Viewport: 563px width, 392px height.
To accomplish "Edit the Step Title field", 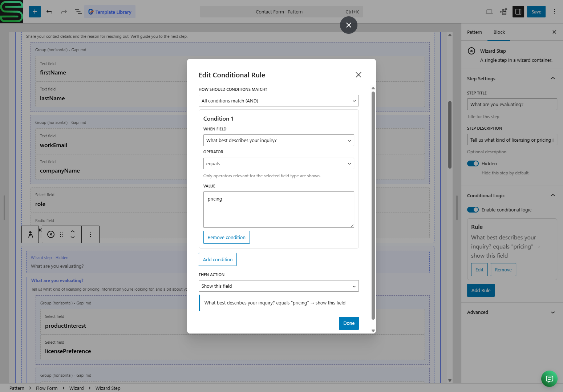I will coord(512,104).
